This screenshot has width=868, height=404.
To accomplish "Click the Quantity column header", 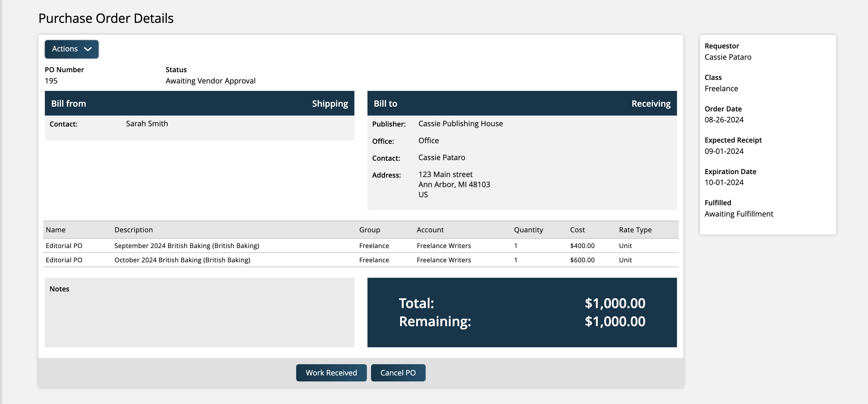I will click(x=528, y=230).
